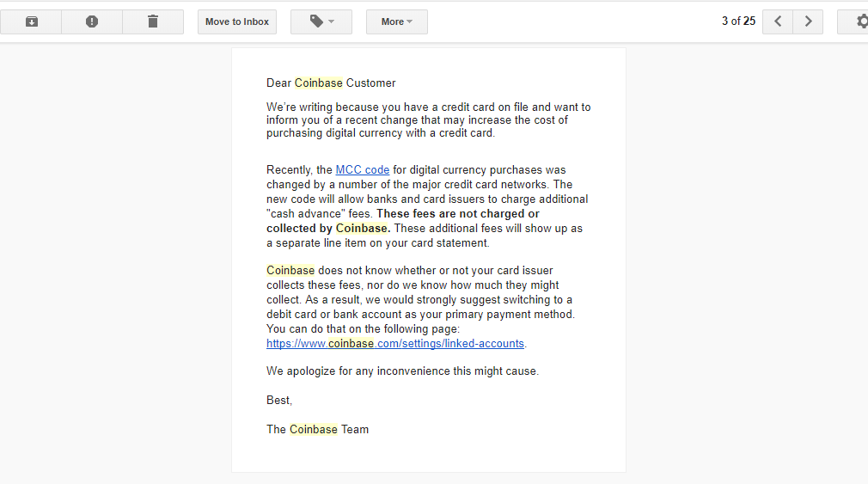This screenshot has width=868, height=484.
Task: Click highlighted Coinbase starting 'does not know' paragraph
Action: point(290,271)
